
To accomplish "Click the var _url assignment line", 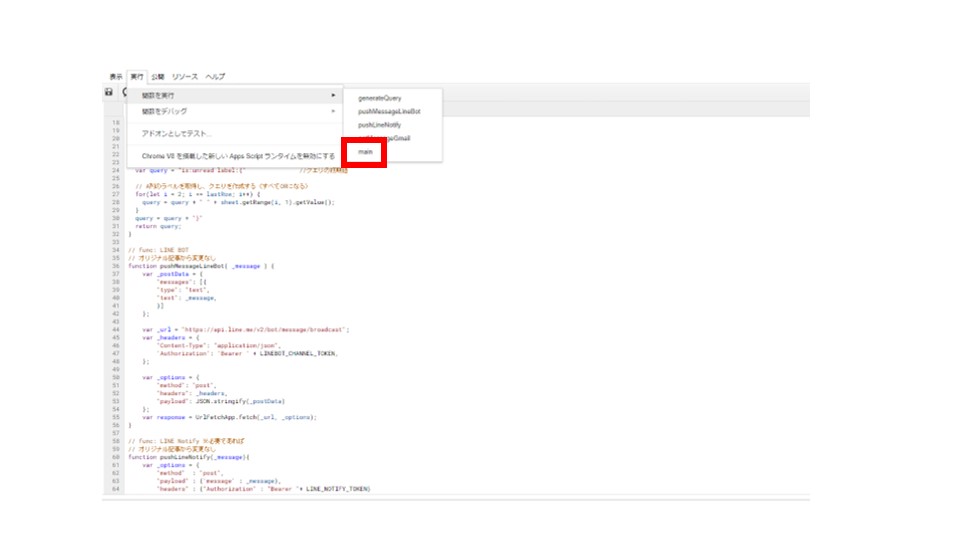I will coord(245,329).
